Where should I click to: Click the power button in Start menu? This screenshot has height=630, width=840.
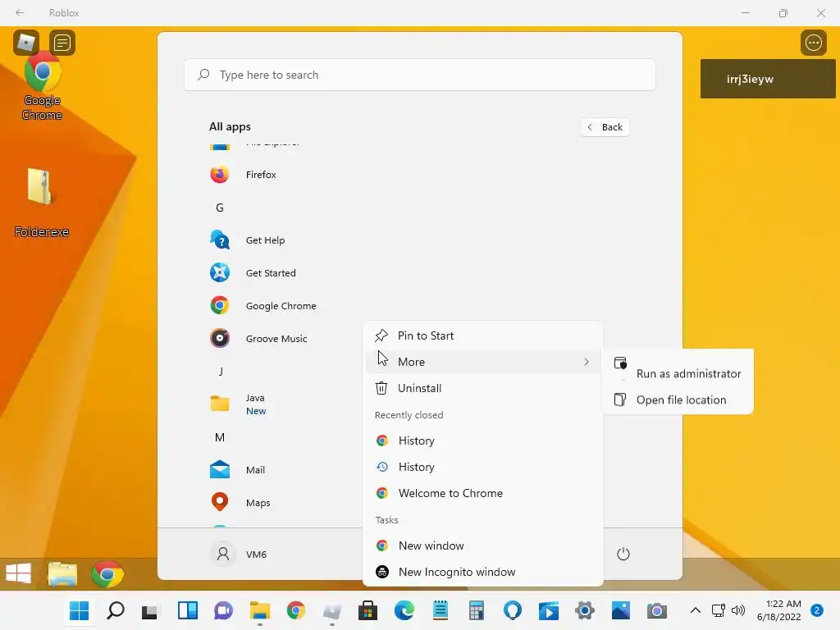point(623,554)
